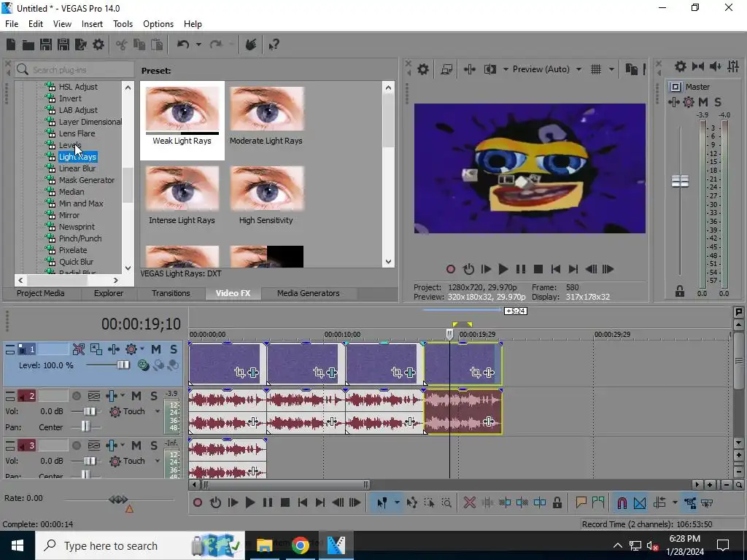Insert a marker in timeline toolbar
Viewport: 747px width, 560px height.
tap(581, 503)
